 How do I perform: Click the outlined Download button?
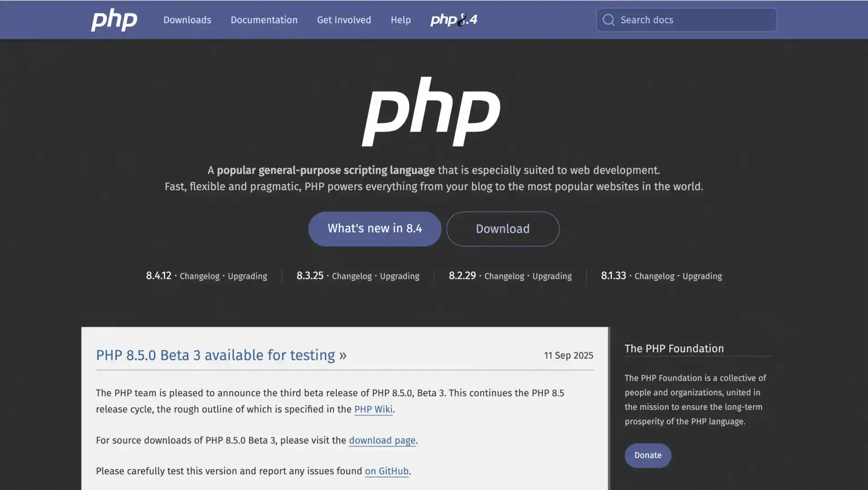coord(503,229)
